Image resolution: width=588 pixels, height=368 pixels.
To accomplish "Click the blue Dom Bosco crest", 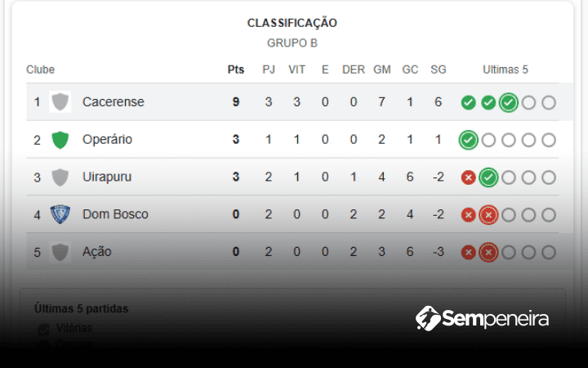I will pos(60,214).
